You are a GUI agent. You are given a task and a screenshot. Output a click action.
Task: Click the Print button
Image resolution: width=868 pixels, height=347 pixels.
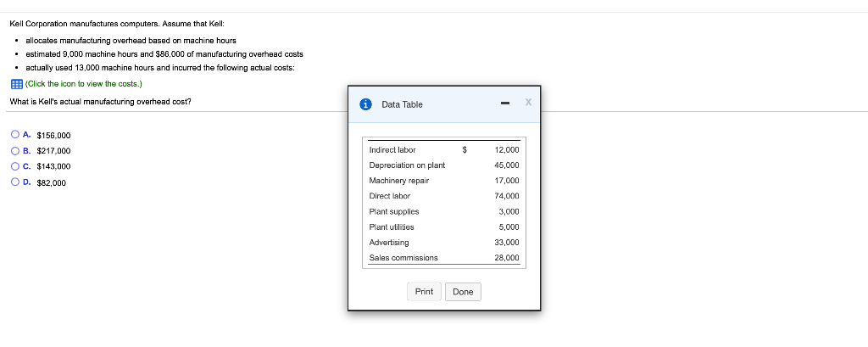tap(424, 292)
